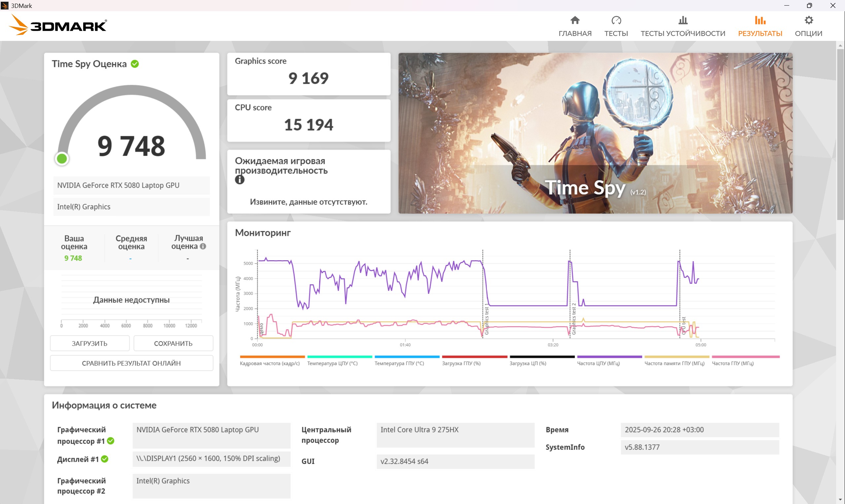Click the bar chart icon above РЕЗУЛЬТАТЫ
This screenshot has height=504, width=845.
point(760,20)
